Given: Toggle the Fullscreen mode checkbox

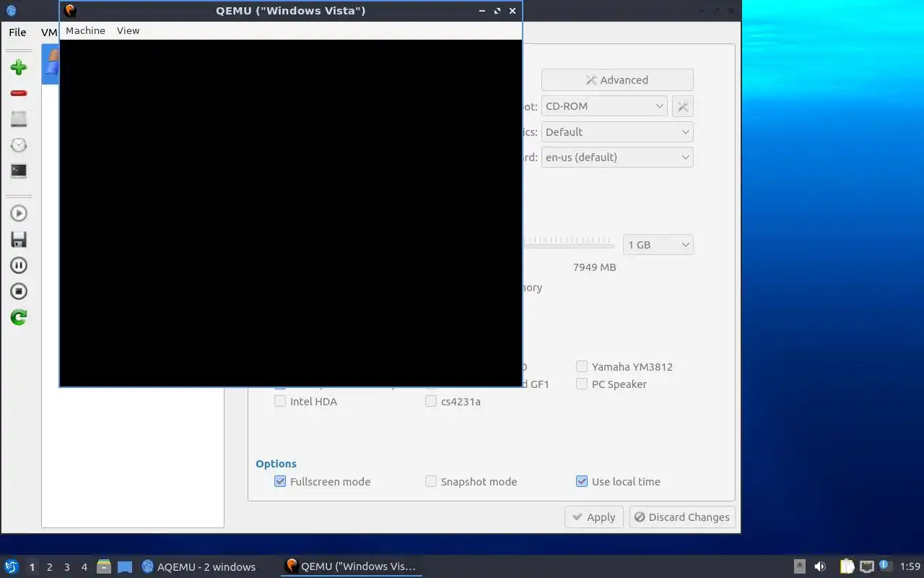Looking at the screenshot, I should tap(280, 481).
